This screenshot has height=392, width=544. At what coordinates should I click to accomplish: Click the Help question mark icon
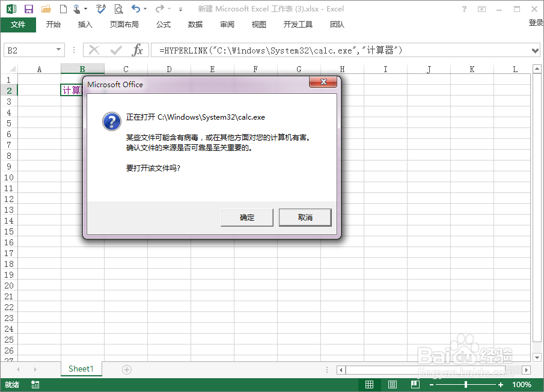coord(464,9)
